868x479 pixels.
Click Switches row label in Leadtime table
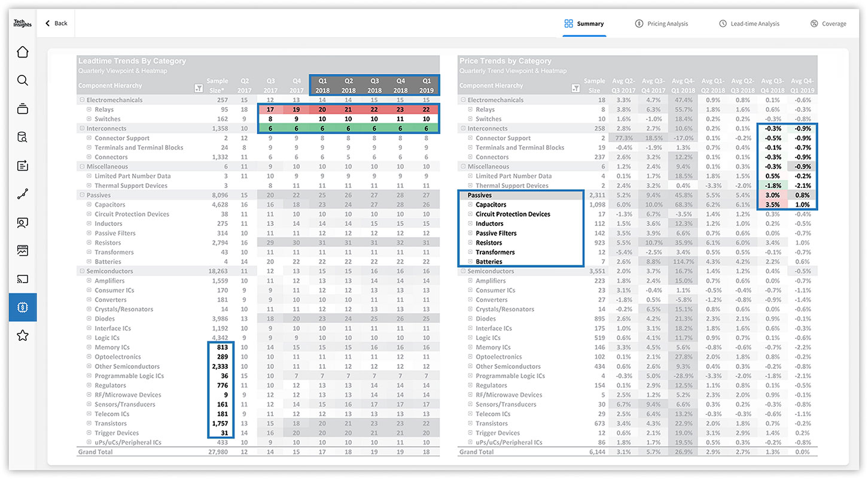[x=108, y=119]
